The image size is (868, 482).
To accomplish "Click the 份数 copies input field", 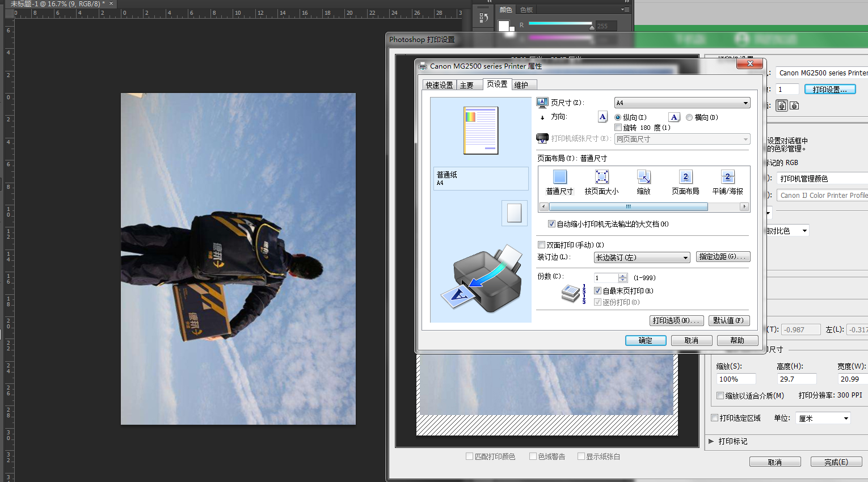I will 606,278.
